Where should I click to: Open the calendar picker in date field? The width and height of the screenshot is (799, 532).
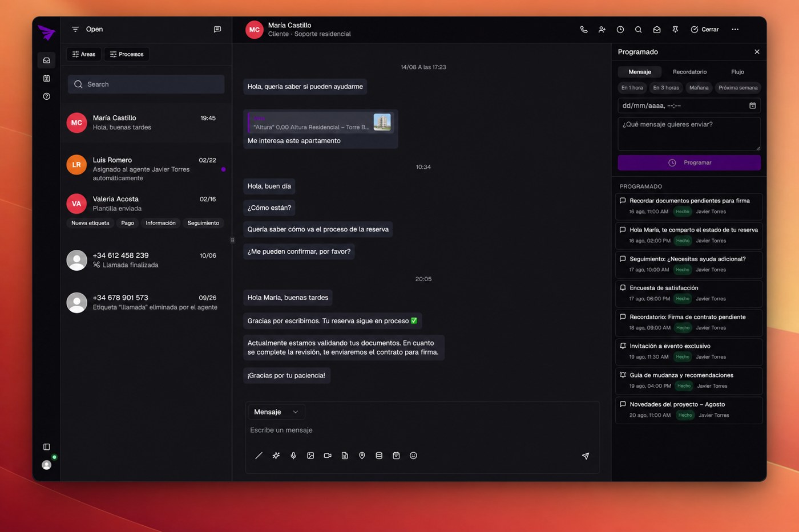(x=753, y=105)
